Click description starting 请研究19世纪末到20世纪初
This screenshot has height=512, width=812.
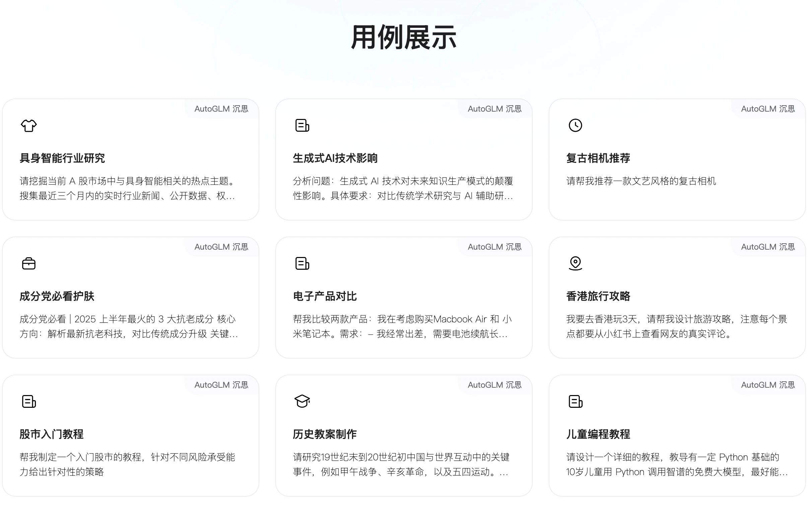(x=401, y=464)
